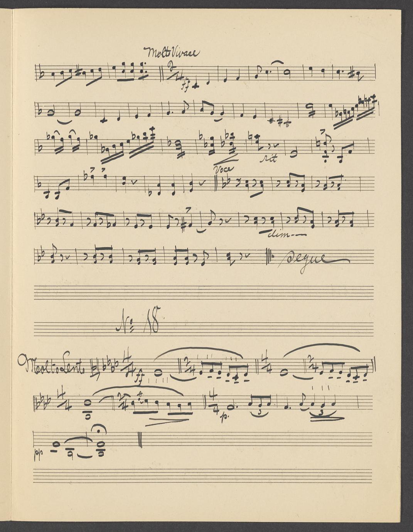Image resolution: width=413 pixels, height=532 pixels.
Task: Click the empty staff above No 18
Action: 203,292
